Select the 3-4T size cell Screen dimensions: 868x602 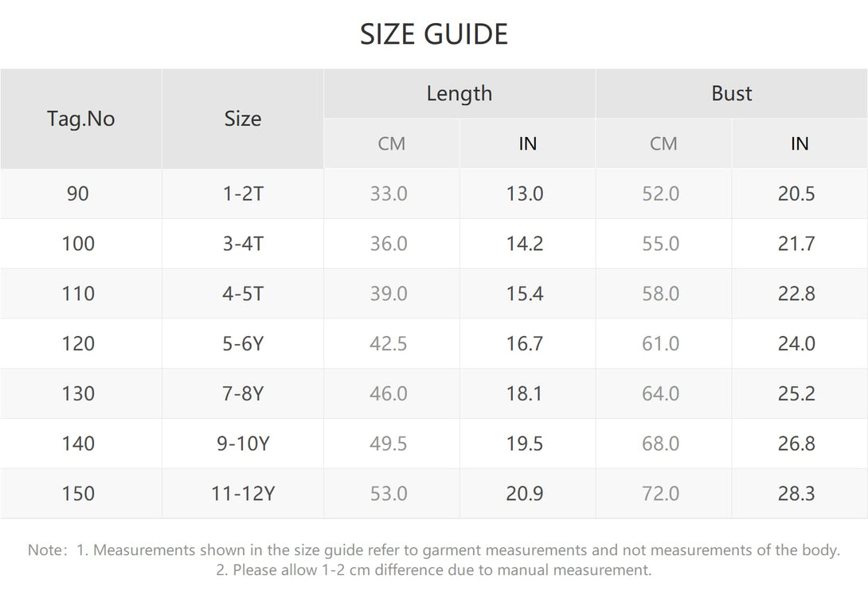pyautogui.click(x=242, y=244)
